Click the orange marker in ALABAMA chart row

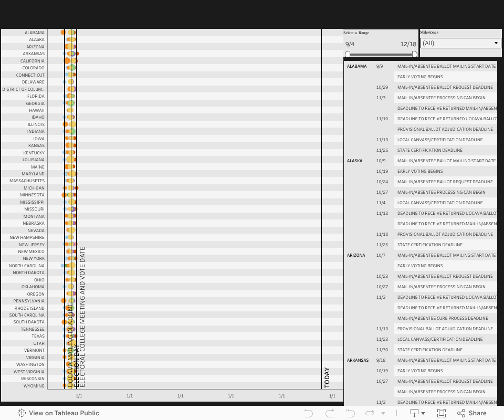point(63,32)
